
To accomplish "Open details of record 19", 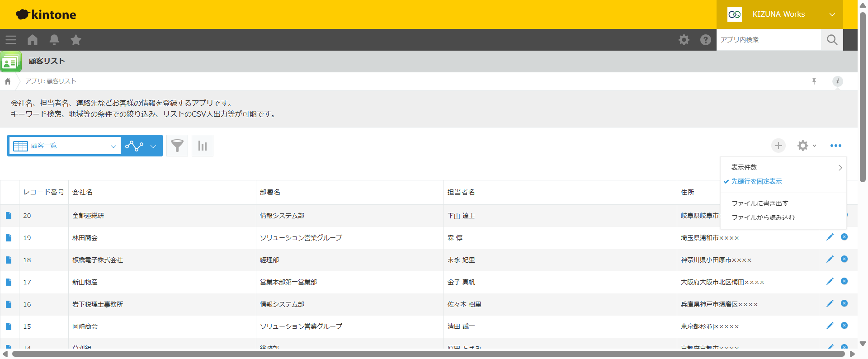I will [9, 238].
